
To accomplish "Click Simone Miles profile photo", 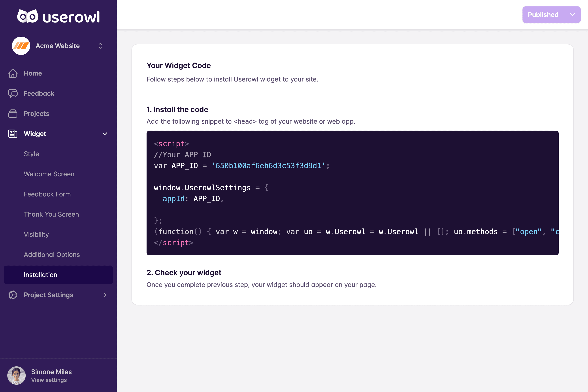I will (17, 375).
